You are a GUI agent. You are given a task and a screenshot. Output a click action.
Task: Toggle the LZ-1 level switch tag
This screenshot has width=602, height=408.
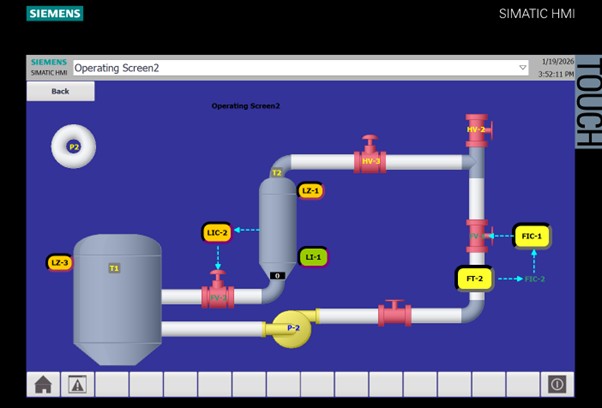(310, 190)
